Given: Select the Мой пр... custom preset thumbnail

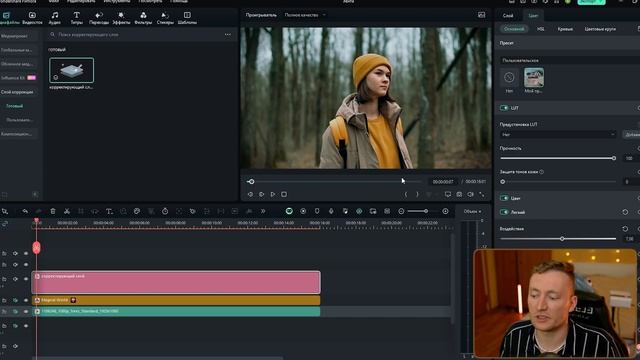Looking at the screenshot, I should [534, 78].
